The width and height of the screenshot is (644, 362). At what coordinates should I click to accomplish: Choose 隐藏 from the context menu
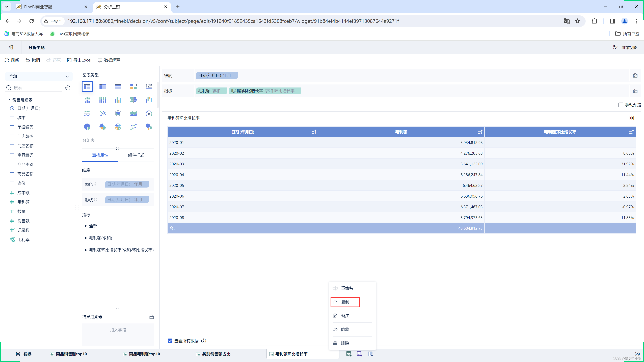point(353,329)
